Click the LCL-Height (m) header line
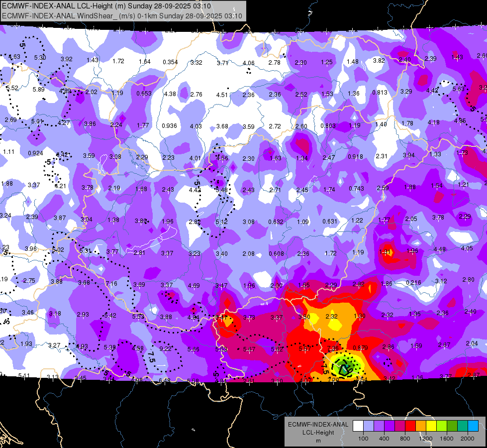Viewport: 487px width, 448px height. coord(106,6)
